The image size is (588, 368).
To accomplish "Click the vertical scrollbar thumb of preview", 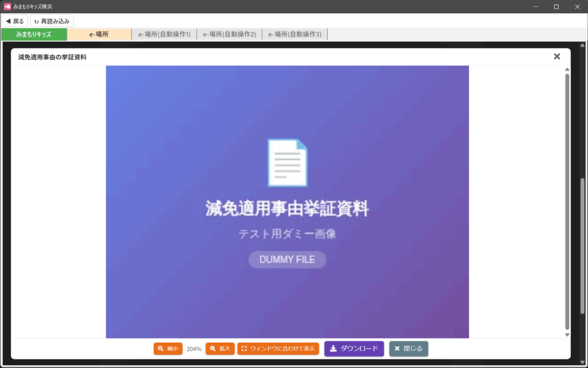I will [567, 201].
